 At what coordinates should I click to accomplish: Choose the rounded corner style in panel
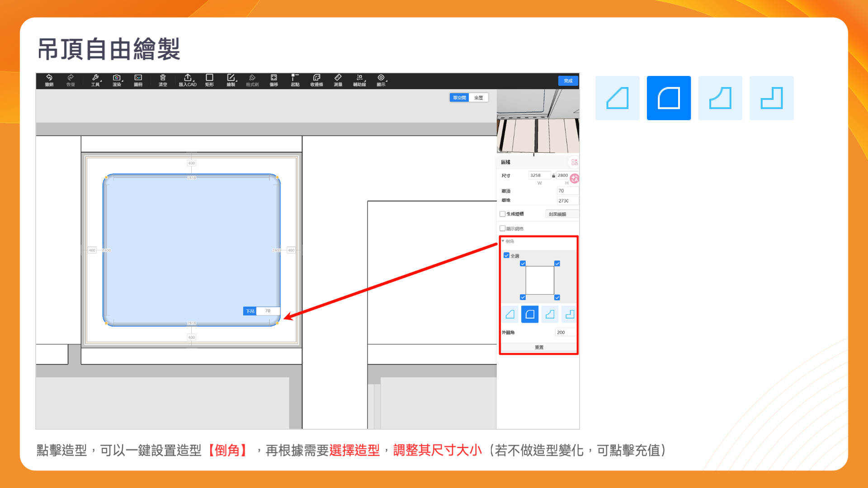[529, 314]
